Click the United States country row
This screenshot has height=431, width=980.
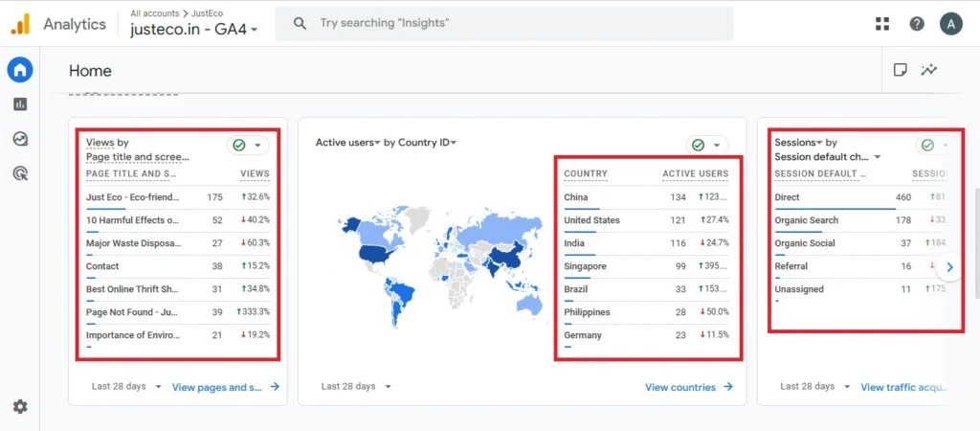tap(646, 220)
